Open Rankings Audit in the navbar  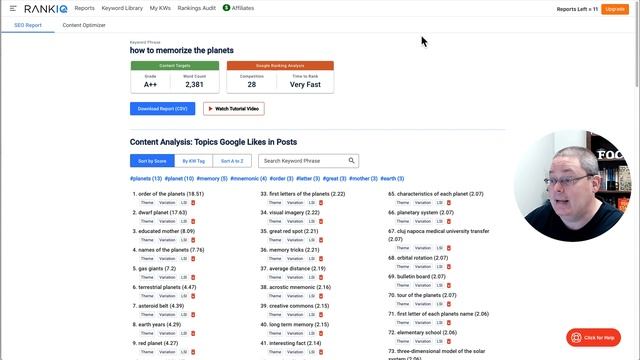click(196, 8)
